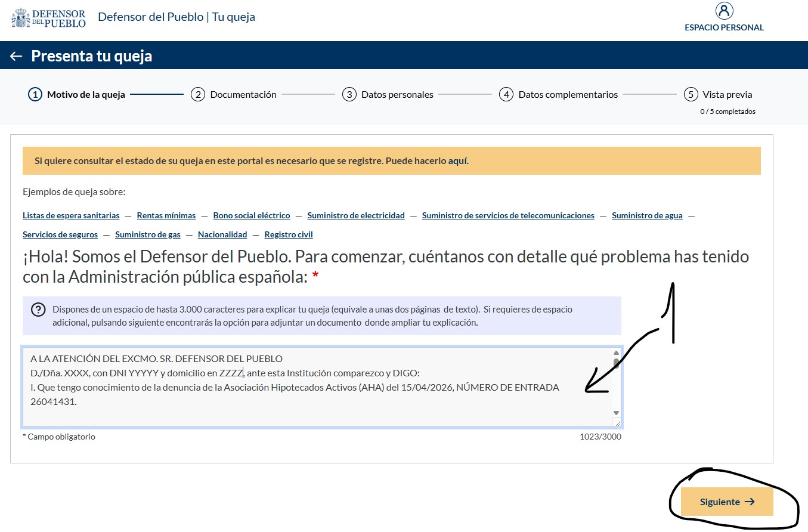The height and width of the screenshot is (532, 808).
Task: Open Listas de espera sanitarias example
Action: coord(71,215)
